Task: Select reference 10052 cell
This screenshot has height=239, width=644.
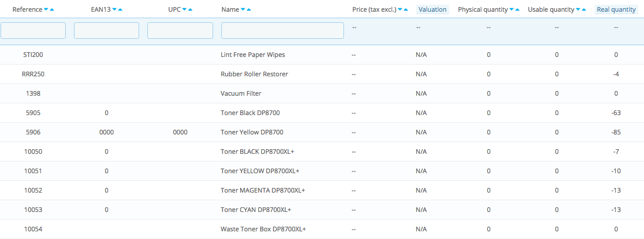Action: tap(33, 190)
